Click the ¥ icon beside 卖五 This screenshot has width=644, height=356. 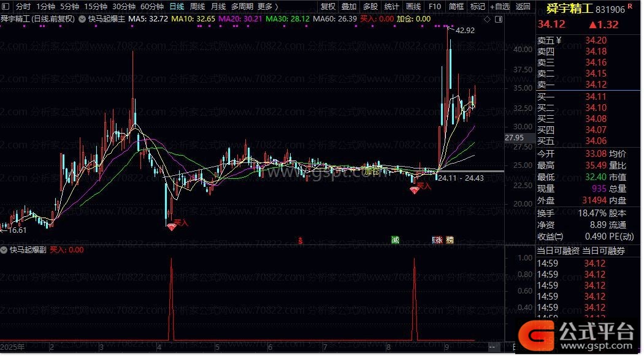558,40
